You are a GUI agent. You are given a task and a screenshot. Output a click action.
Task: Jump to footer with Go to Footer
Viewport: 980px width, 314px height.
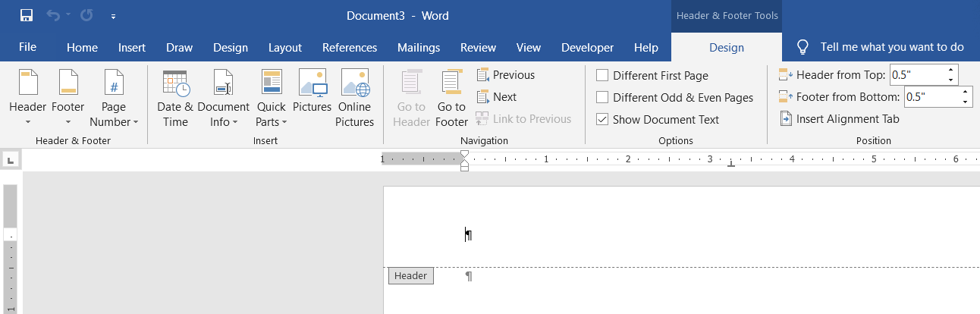(452, 99)
